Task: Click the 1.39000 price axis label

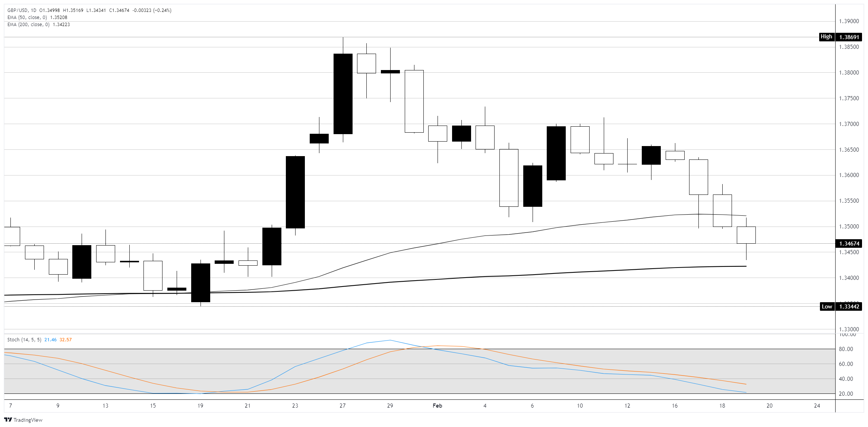Action: coord(849,21)
